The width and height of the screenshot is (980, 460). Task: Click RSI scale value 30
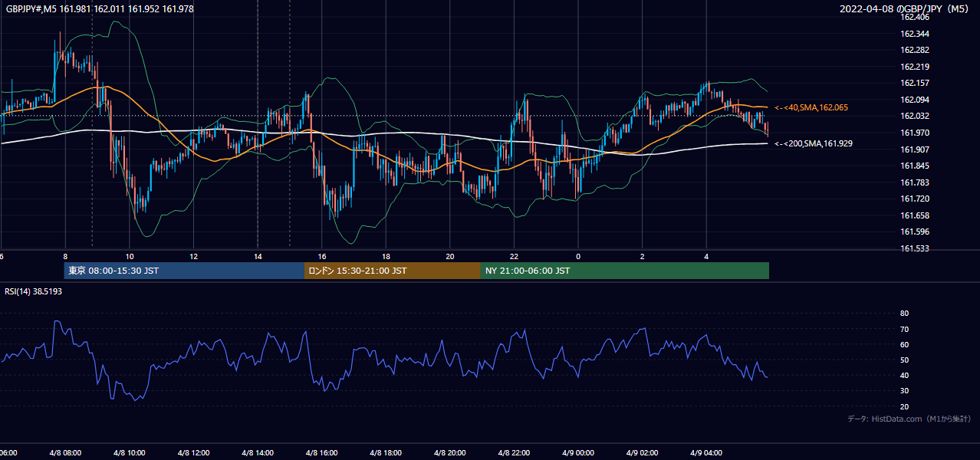click(904, 391)
